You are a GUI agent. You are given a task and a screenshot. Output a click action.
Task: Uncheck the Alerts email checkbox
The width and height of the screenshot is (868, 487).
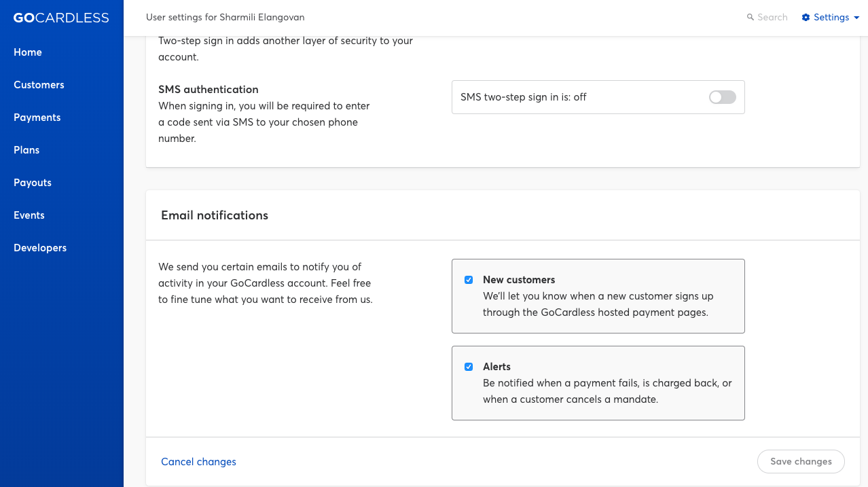pos(469,367)
